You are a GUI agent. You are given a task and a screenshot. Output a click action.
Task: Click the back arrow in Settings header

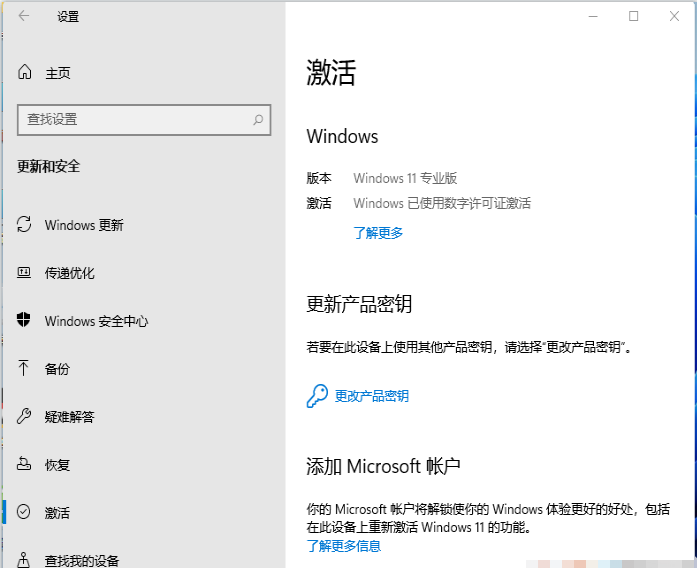pyautogui.click(x=24, y=16)
